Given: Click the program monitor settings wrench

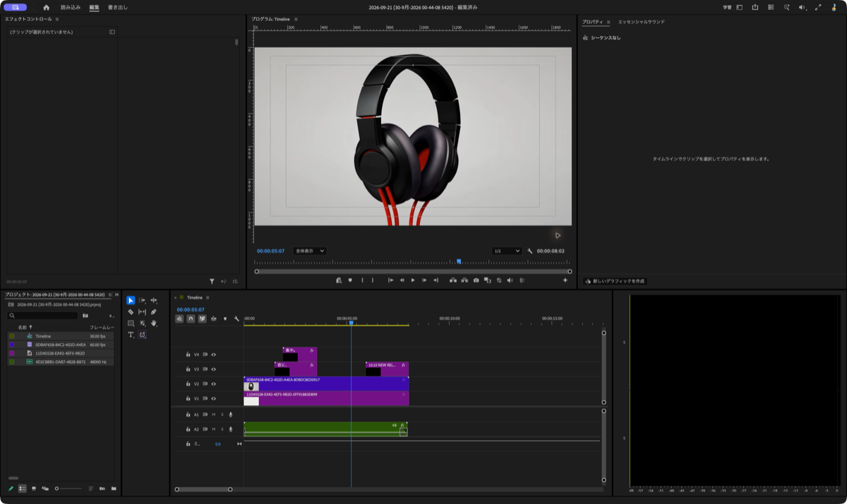Looking at the screenshot, I should [x=530, y=251].
